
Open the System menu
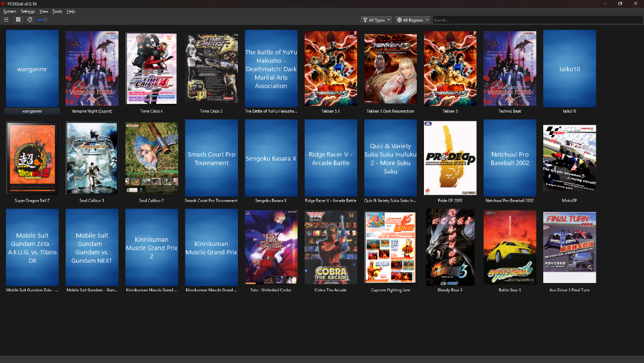tap(10, 11)
